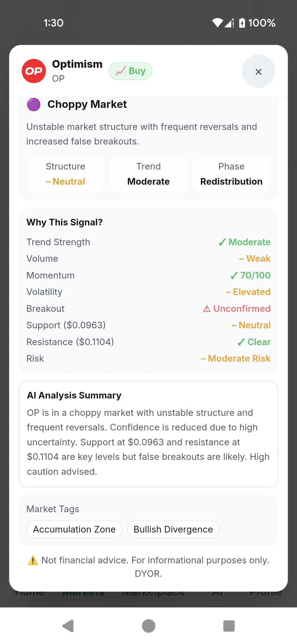Select the Structure Neutral card
297x644 pixels.
tap(65, 174)
